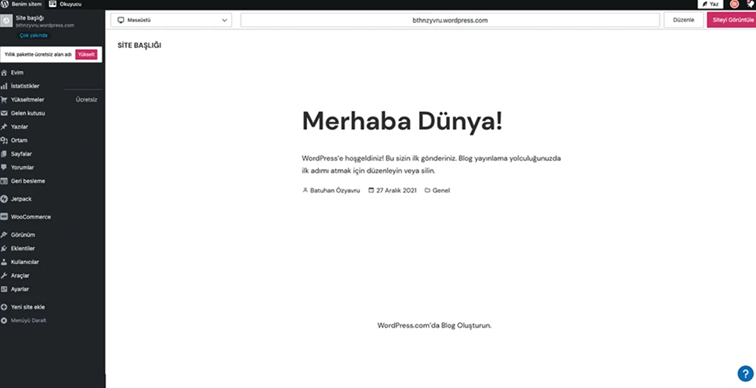Click the Yükselt upgrade button
This screenshot has height=388, width=756.
click(86, 54)
